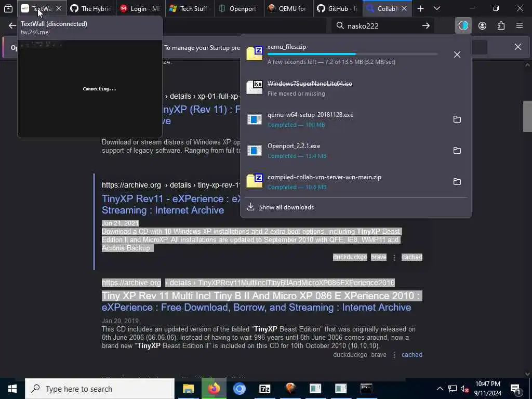Click the highlighted duckduckgo source link

point(350,257)
